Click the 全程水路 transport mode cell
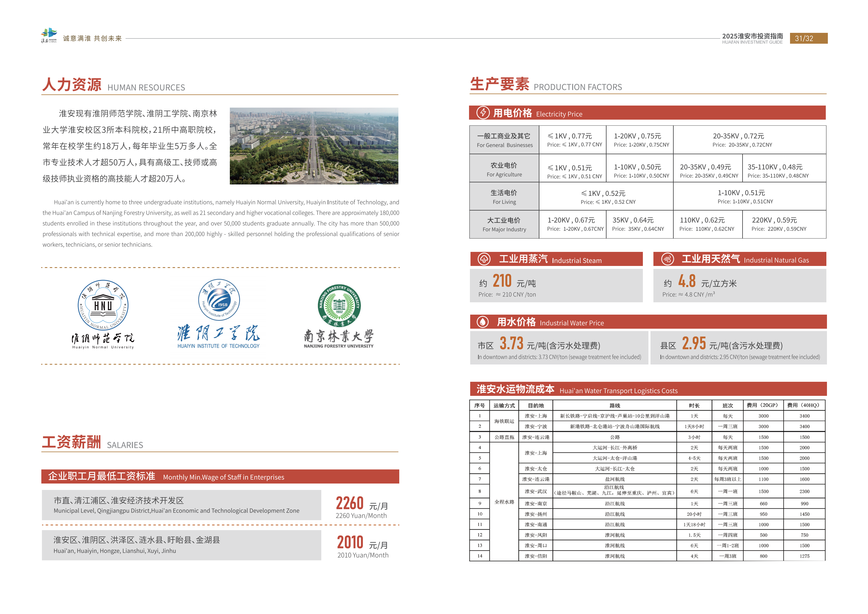 click(x=504, y=502)
